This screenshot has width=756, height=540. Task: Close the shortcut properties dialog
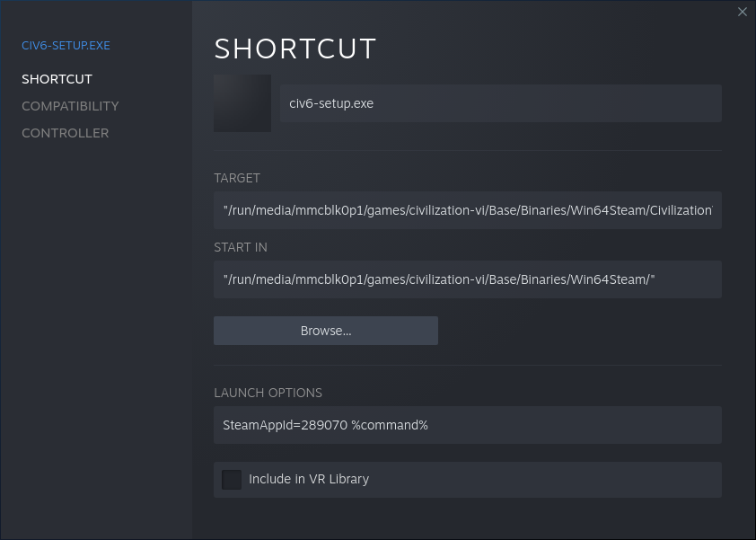742,12
